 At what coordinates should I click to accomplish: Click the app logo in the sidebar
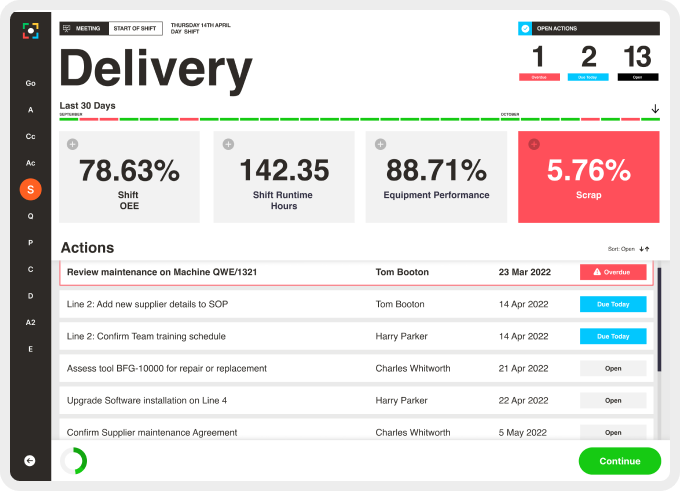click(31, 31)
